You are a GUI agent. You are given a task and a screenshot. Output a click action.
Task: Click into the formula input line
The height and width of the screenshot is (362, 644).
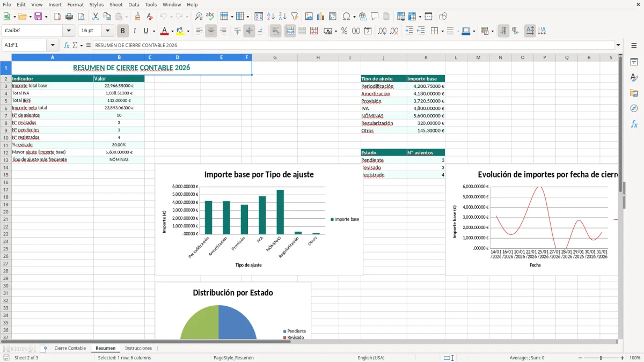pos(353,45)
